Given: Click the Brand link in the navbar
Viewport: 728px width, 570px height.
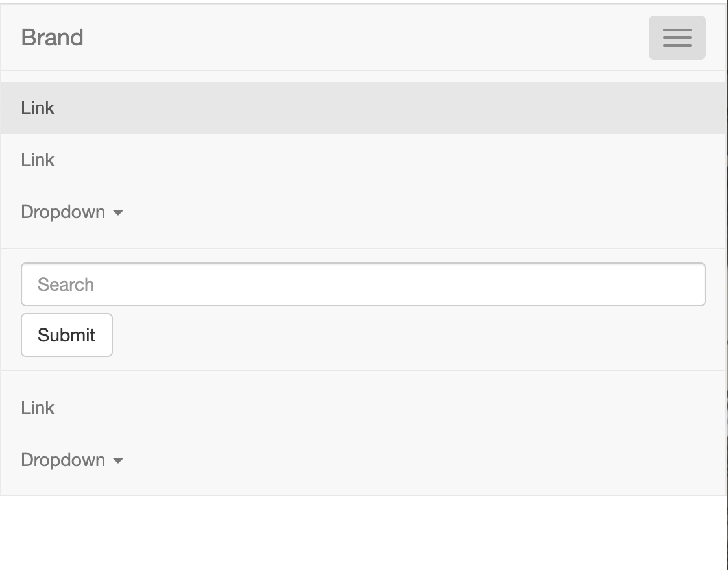Looking at the screenshot, I should (x=53, y=38).
